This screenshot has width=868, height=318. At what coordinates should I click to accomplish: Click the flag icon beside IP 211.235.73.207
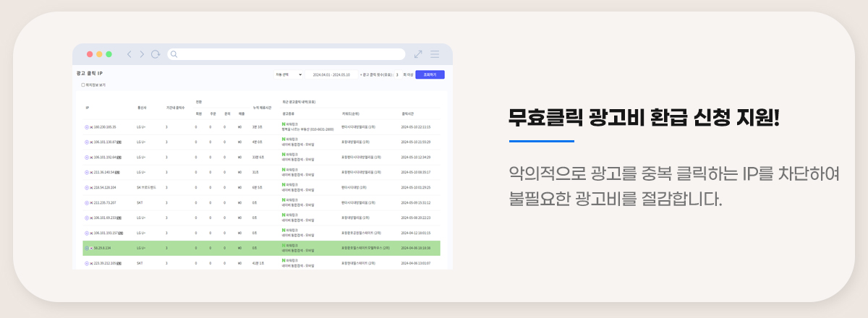click(92, 202)
